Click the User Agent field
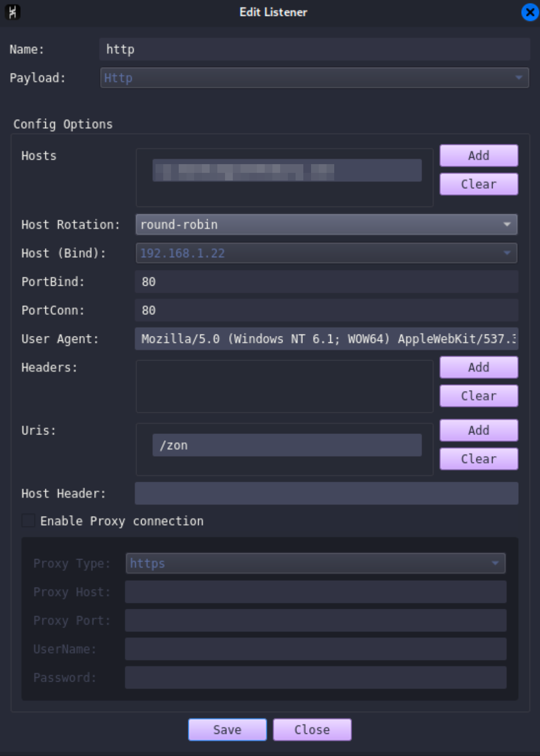 tap(327, 338)
